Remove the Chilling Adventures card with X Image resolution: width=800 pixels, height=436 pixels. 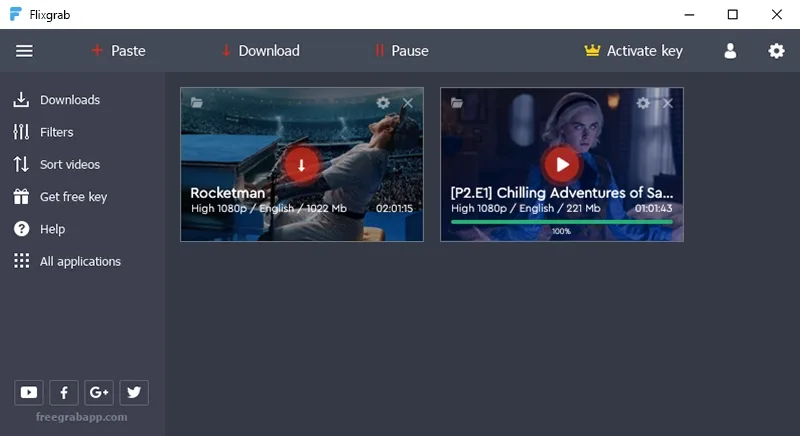click(x=668, y=104)
